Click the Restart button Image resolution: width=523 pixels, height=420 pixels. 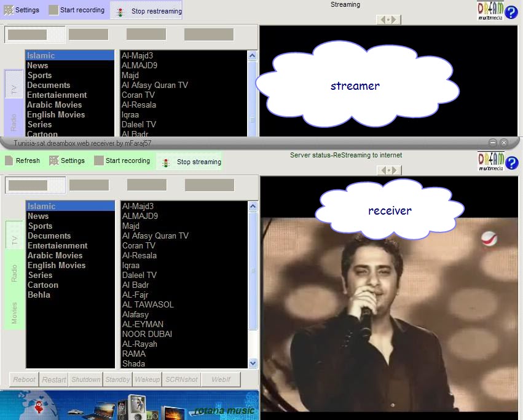tap(53, 379)
